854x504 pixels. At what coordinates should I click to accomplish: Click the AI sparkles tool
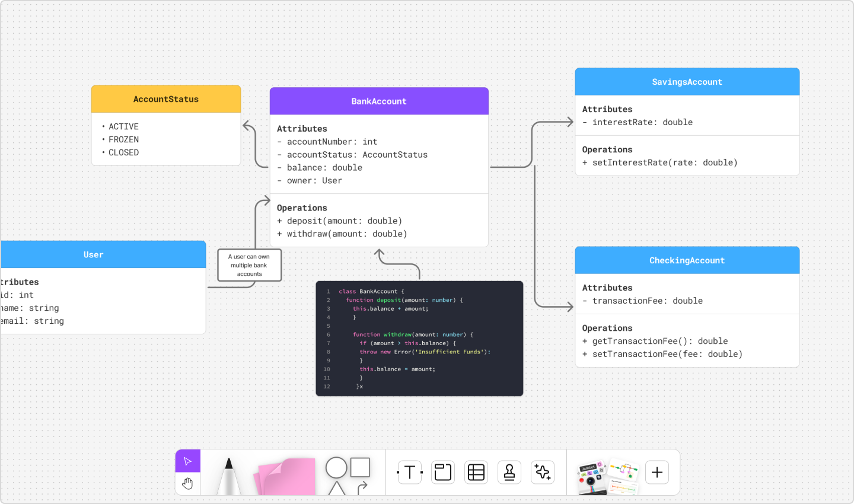(x=542, y=472)
